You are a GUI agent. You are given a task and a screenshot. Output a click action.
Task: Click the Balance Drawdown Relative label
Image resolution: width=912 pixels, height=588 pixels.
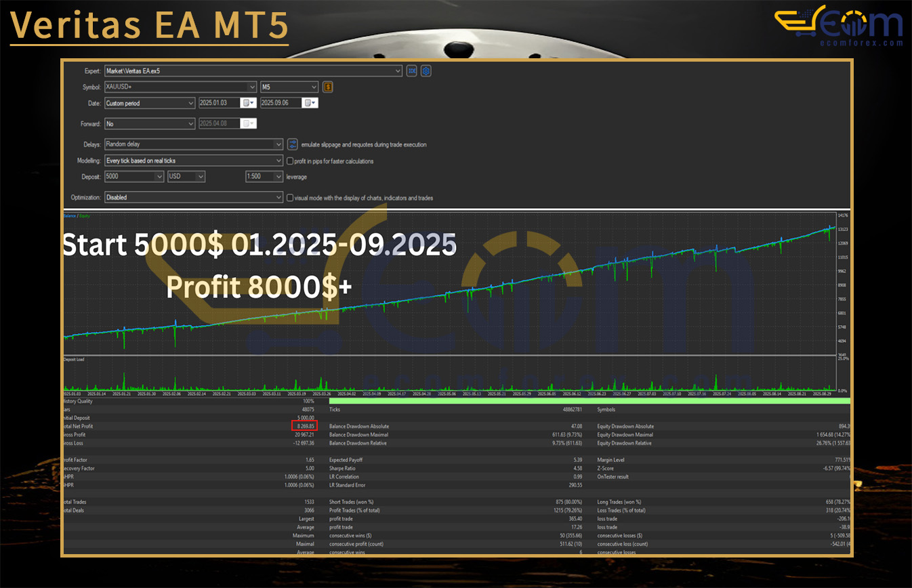click(x=358, y=443)
